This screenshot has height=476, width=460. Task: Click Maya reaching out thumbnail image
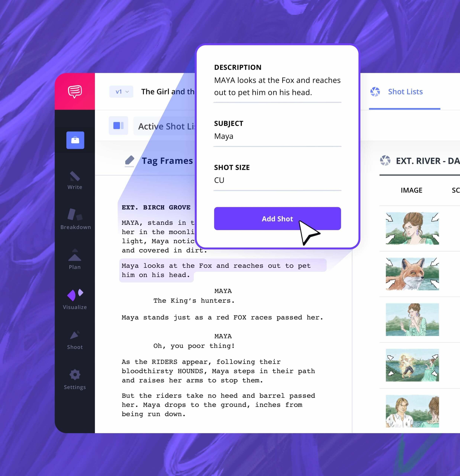411,319
